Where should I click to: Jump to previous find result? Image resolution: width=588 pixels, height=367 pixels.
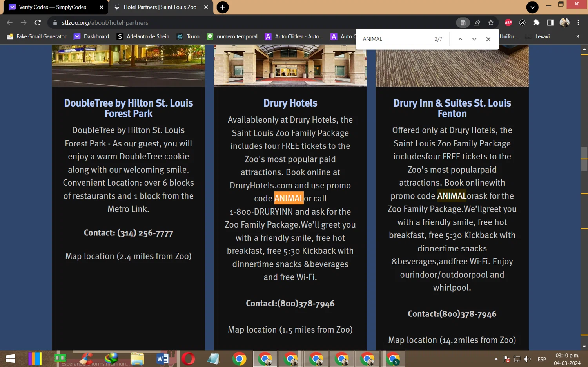(x=460, y=39)
